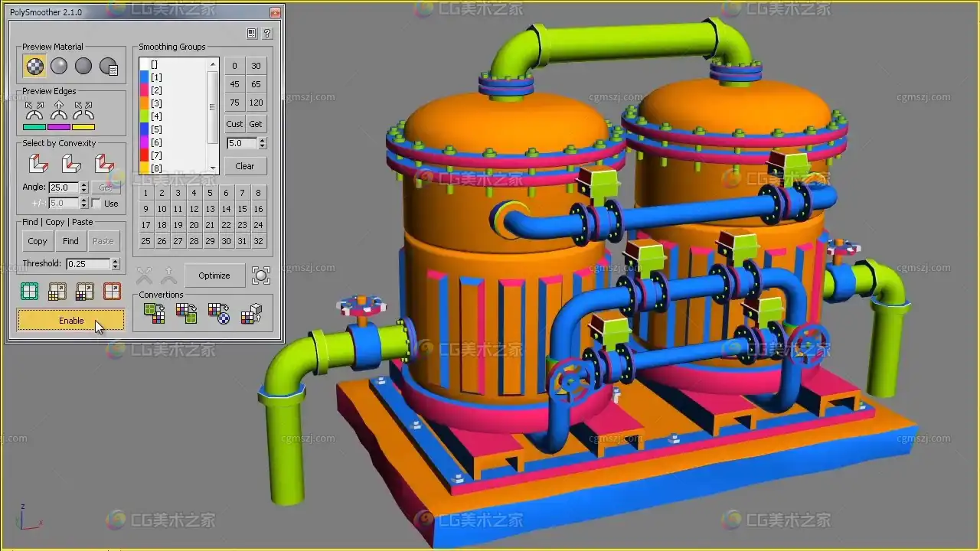This screenshot has height=551, width=980.
Task: Click the green grid icon above Enable
Action: (x=29, y=291)
